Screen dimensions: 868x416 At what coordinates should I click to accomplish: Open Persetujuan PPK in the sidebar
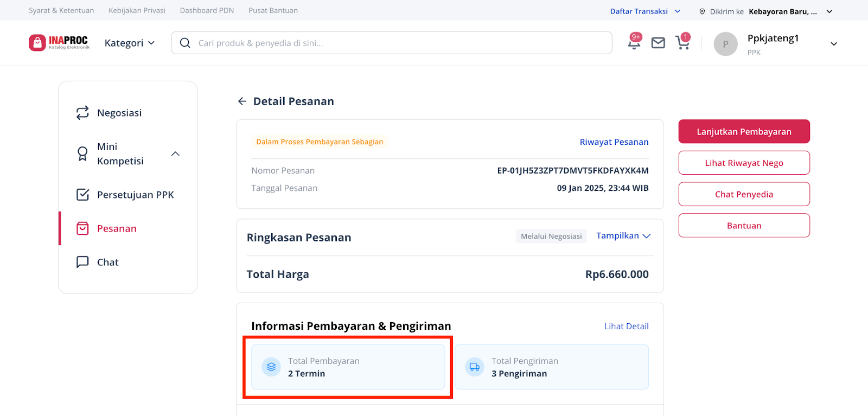coord(136,195)
